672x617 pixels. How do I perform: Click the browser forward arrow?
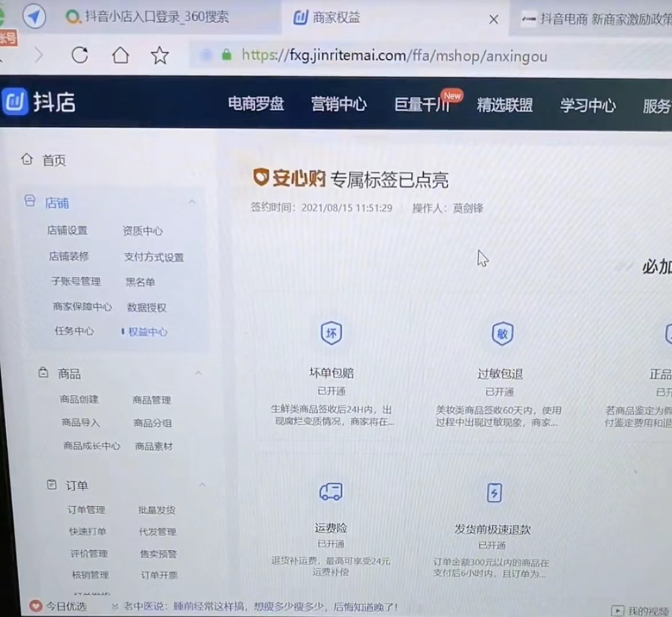[x=39, y=55]
